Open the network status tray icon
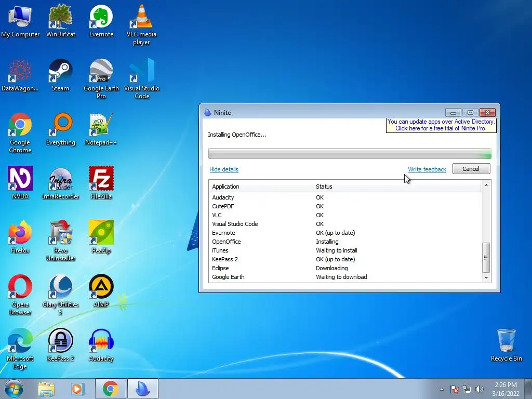532x399 pixels. pyautogui.click(x=467, y=389)
